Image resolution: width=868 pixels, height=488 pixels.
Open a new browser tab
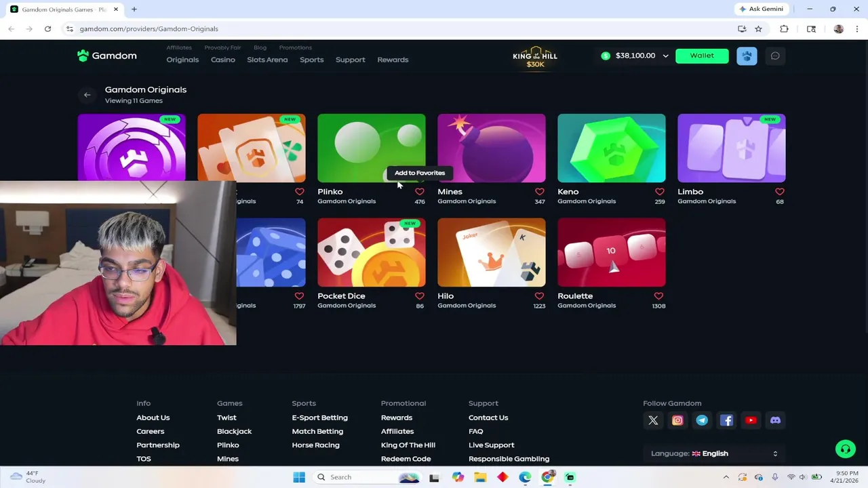pos(134,9)
